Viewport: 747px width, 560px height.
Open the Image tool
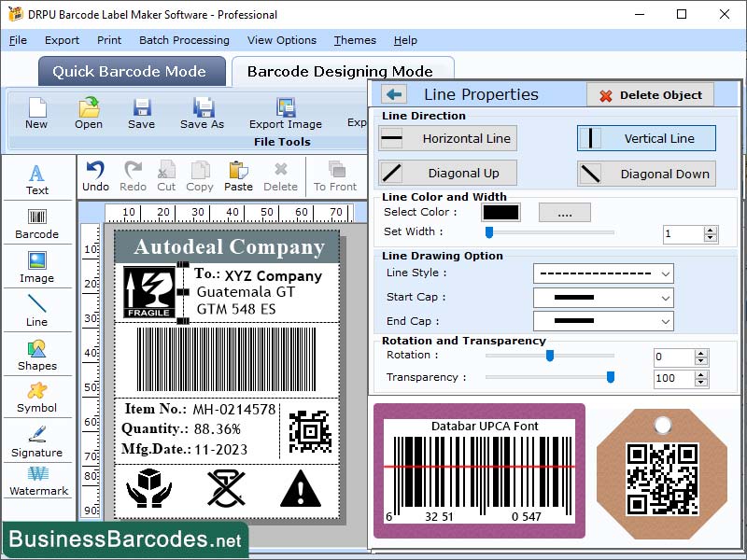click(x=37, y=265)
